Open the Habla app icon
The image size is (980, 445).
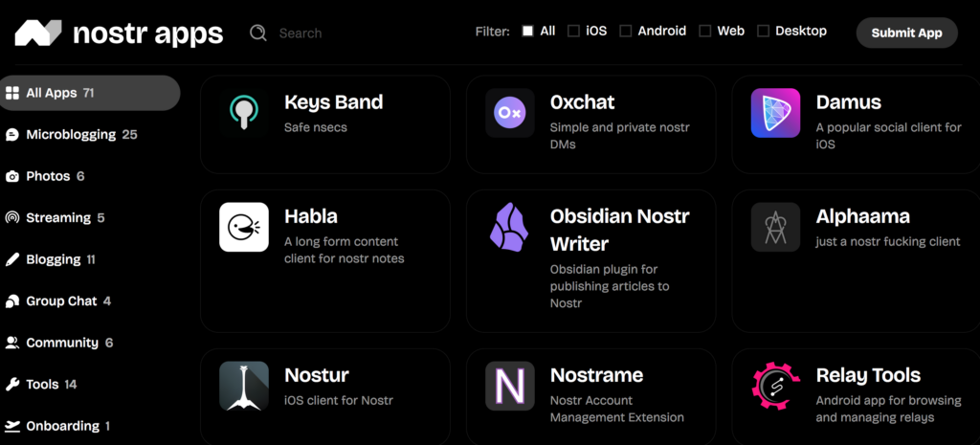(244, 227)
